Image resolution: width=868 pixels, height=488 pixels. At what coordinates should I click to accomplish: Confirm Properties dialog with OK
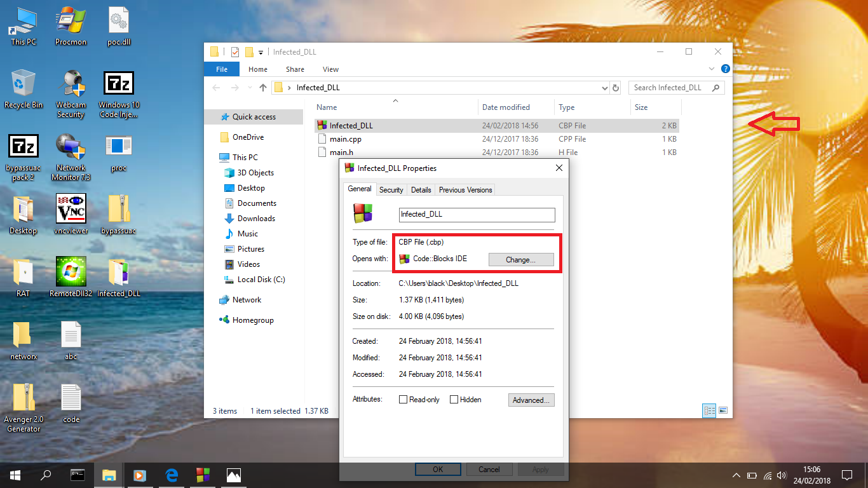pos(438,470)
